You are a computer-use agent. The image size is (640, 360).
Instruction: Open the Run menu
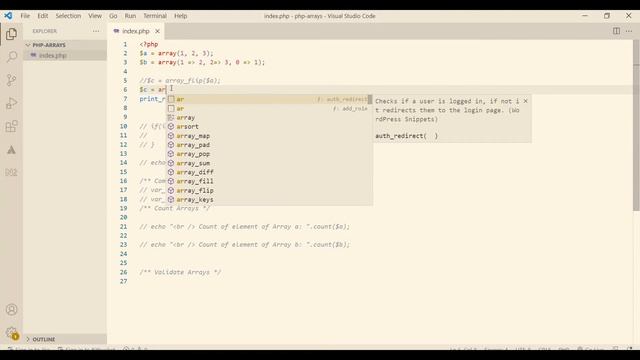[130, 16]
